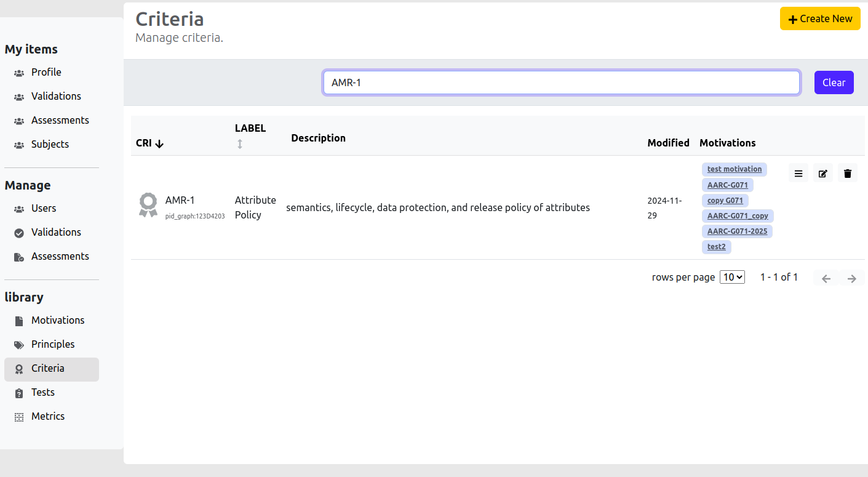This screenshot has width=868, height=477.
Task: Click the Modified column header
Action: pos(668,143)
